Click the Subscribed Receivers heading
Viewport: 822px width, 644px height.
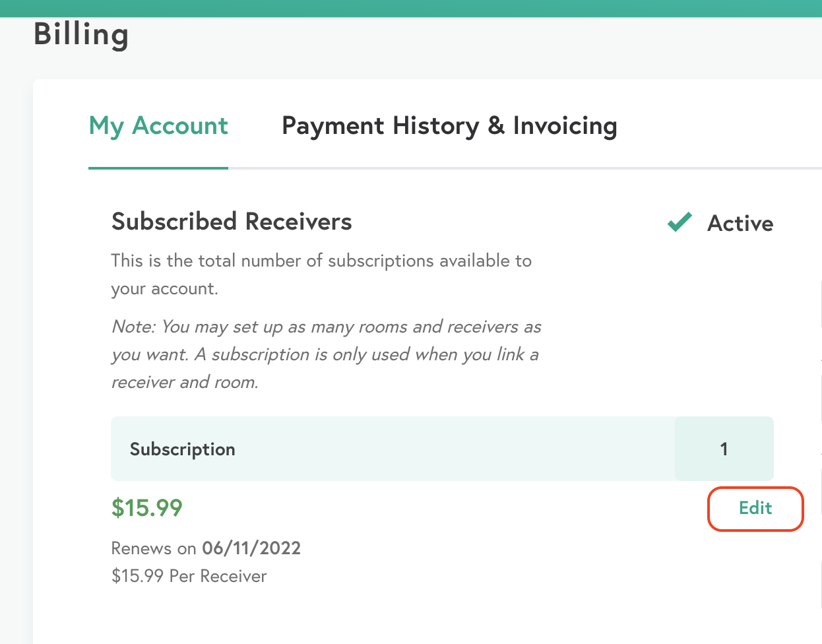[x=232, y=222]
